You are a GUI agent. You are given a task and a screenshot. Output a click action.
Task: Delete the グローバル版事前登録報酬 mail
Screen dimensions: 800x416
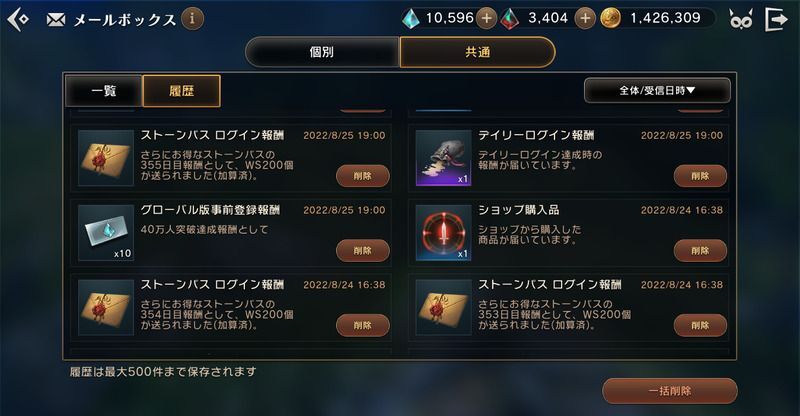(x=363, y=251)
